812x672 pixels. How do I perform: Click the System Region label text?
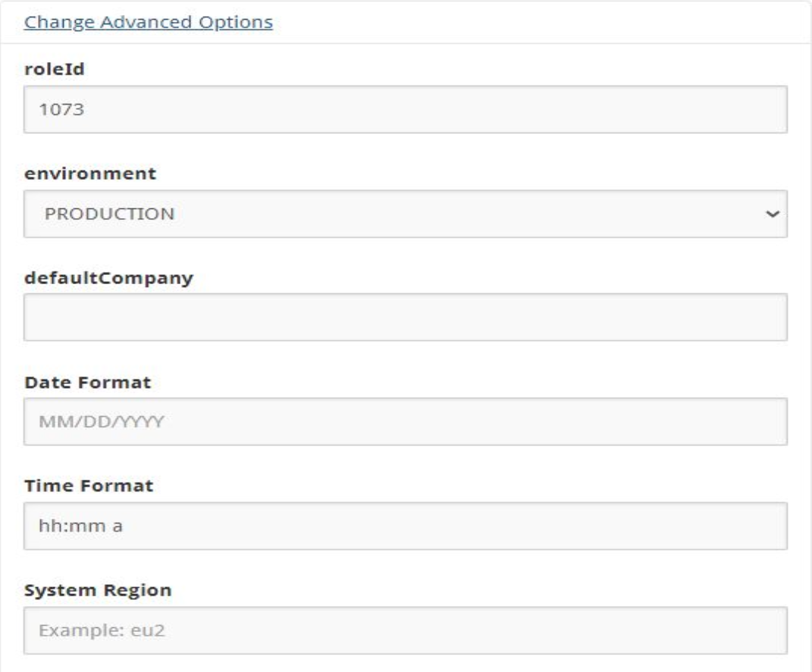coord(98,590)
